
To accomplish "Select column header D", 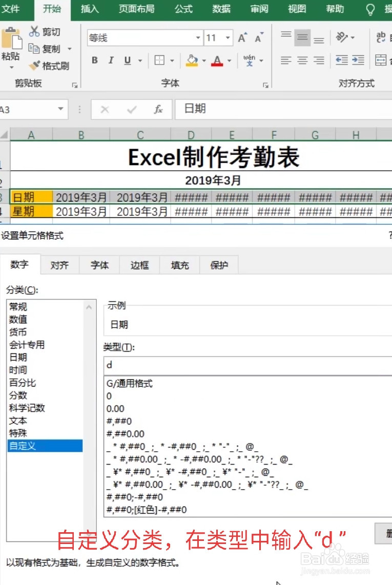I will [191, 135].
